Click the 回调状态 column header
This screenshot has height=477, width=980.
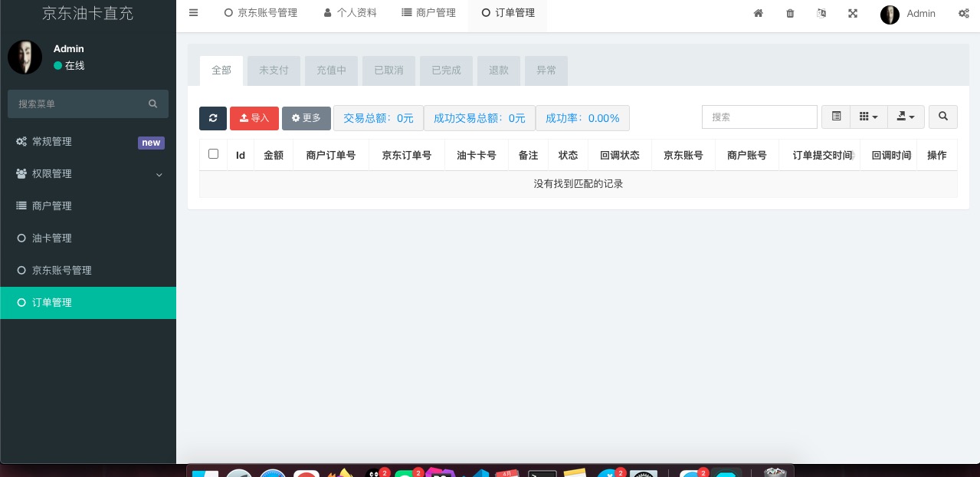tap(620, 155)
